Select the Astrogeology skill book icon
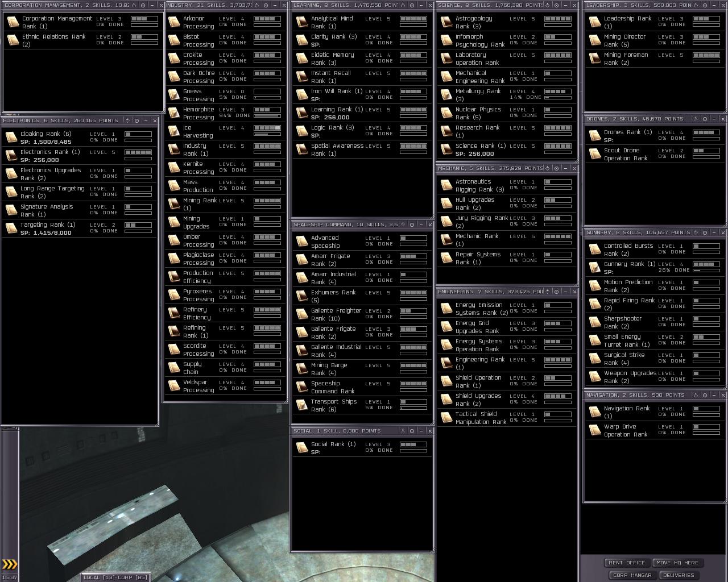The width and height of the screenshot is (728, 582). pyautogui.click(x=446, y=22)
